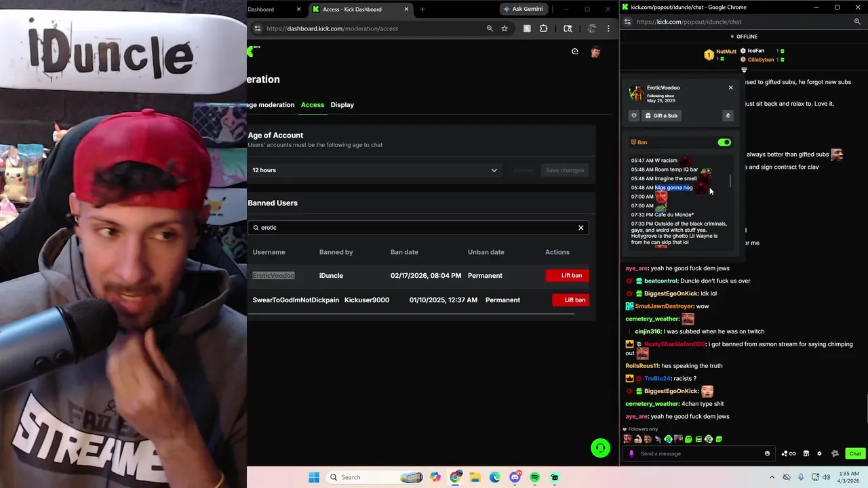Open the channel points icon beside infinity symbol
The width and height of the screenshot is (868, 488).
[x=785, y=453]
